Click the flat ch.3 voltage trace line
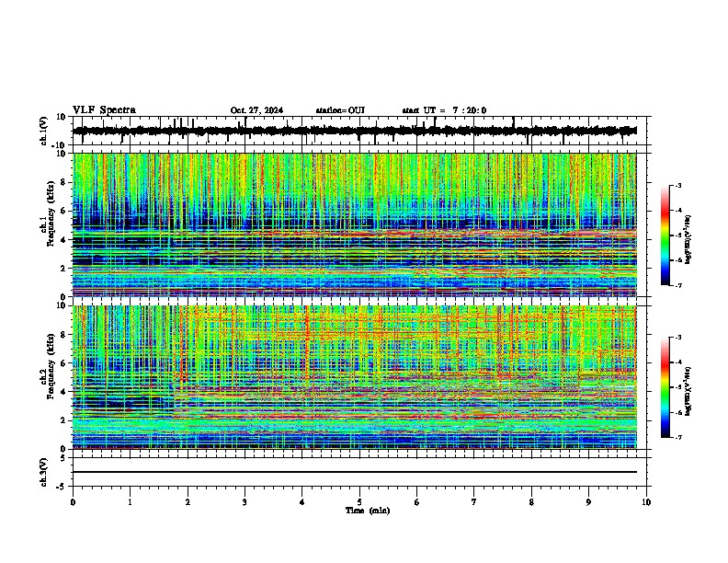Viewport: 728px width, 563px height. pyautogui.click(x=355, y=472)
